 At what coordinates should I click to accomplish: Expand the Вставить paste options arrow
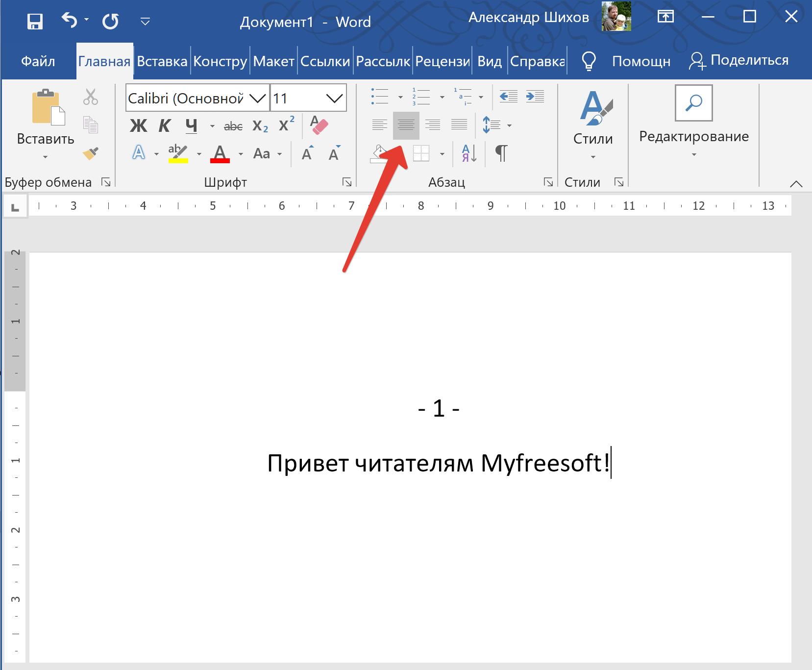45,157
